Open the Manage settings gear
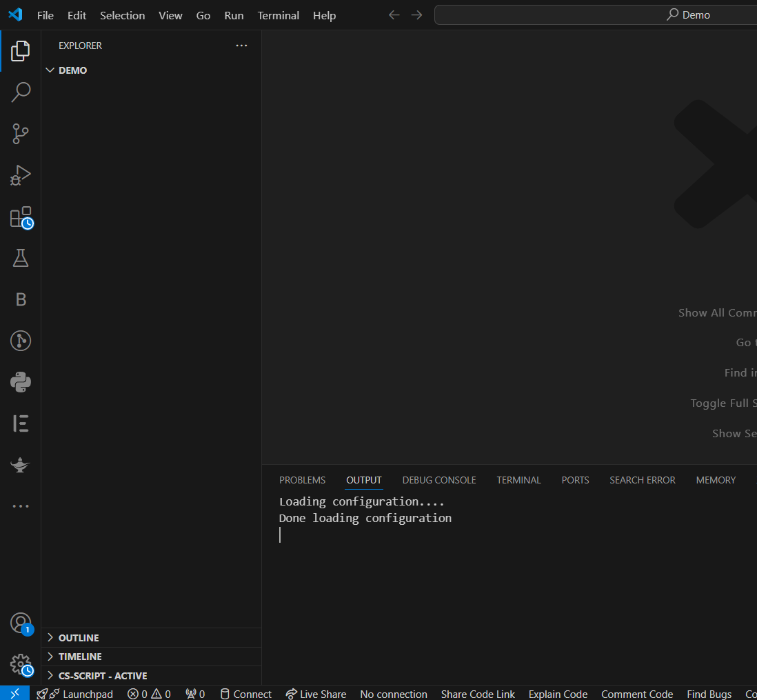The width and height of the screenshot is (757, 700). (x=21, y=665)
